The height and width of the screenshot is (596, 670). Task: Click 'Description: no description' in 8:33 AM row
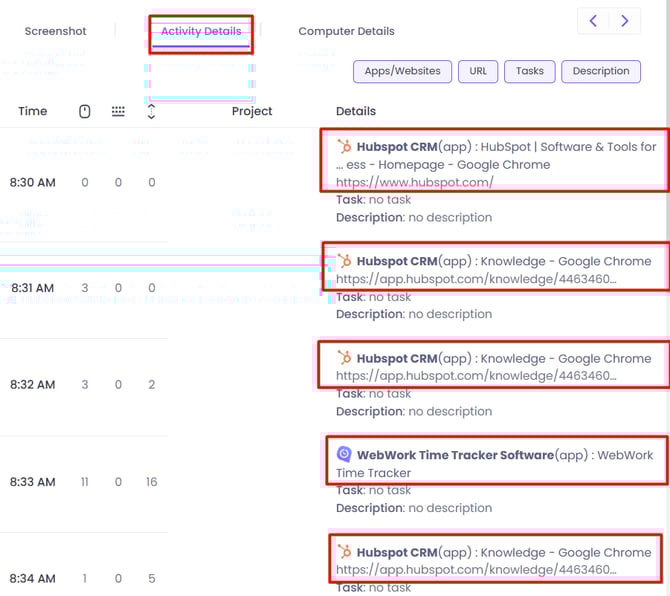click(414, 508)
